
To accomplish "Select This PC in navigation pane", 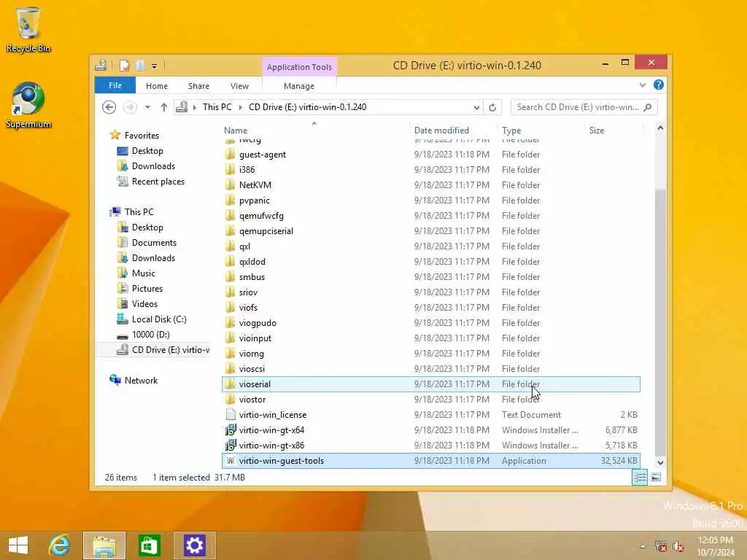I will (139, 212).
